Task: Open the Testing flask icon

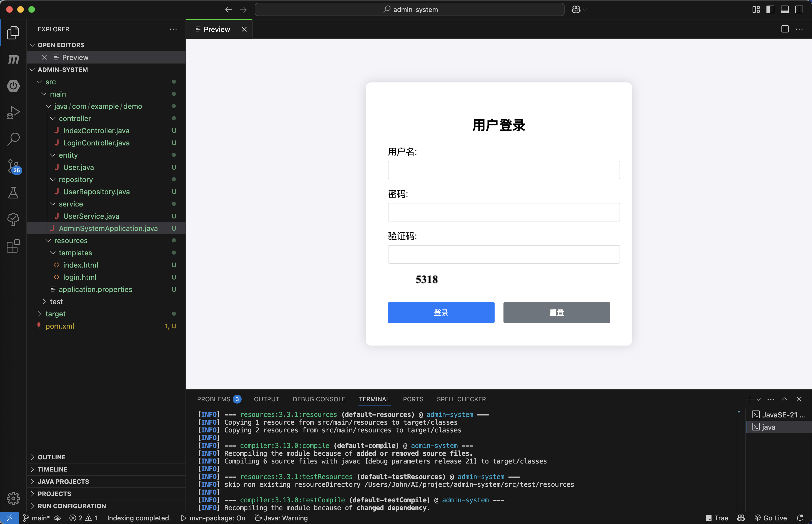Action: (x=13, y=193)
